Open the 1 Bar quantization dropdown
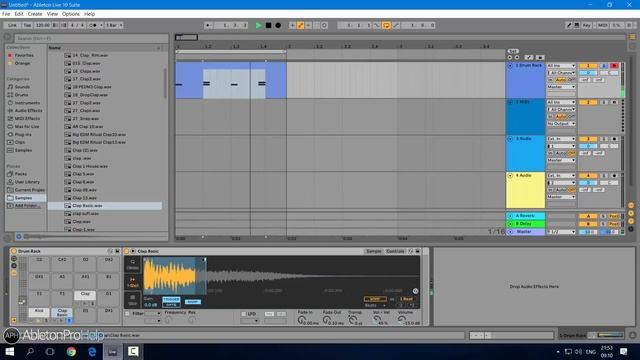640x360 pixels. click(x=114, y=25)
